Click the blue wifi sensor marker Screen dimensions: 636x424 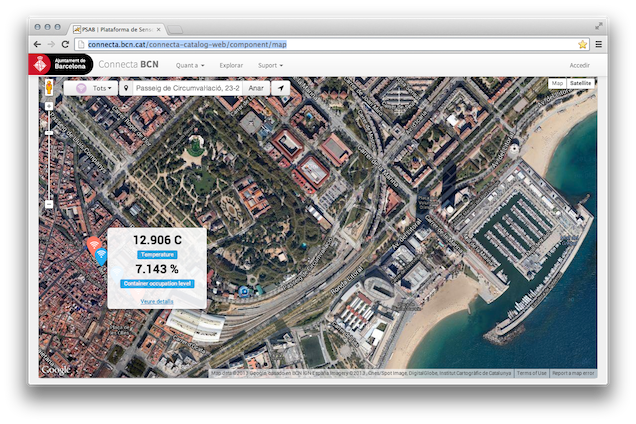(101, 255)
